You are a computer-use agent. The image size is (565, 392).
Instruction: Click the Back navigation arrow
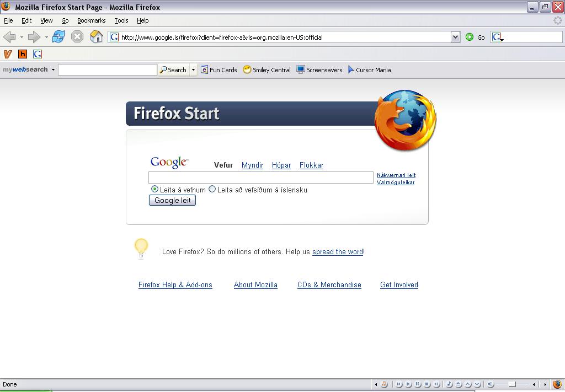coord(9,37)
